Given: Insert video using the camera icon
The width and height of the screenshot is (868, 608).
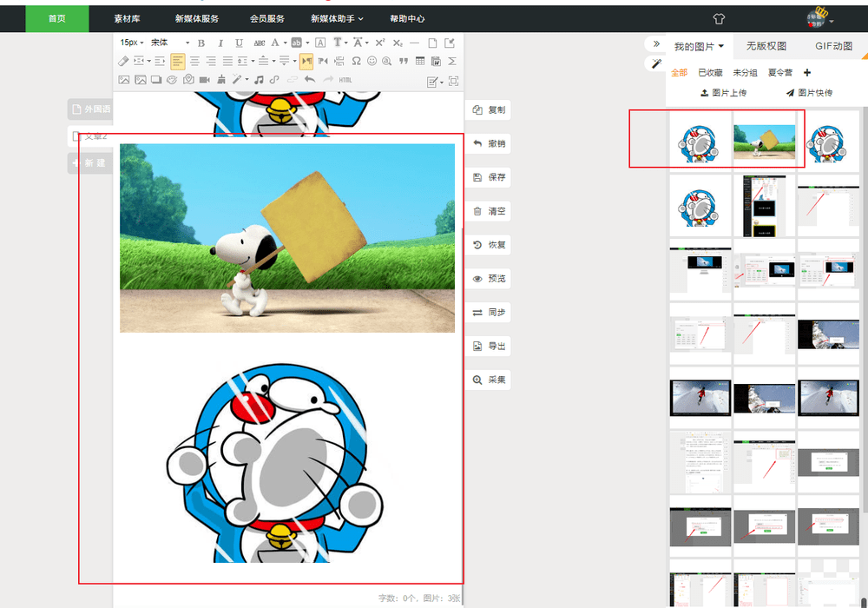Looking at the screenshot, I should (204, 80).
